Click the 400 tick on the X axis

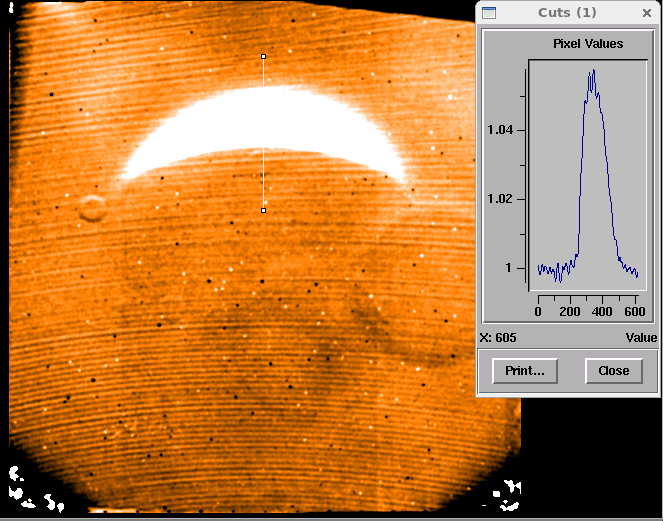tap(602, 312)
